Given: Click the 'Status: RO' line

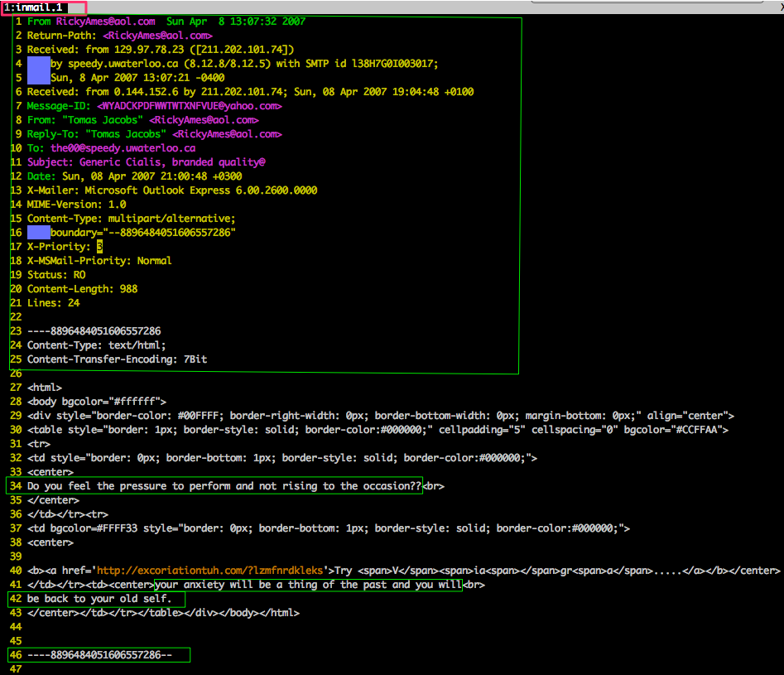Looking at the screenshot, I should 56,275.
